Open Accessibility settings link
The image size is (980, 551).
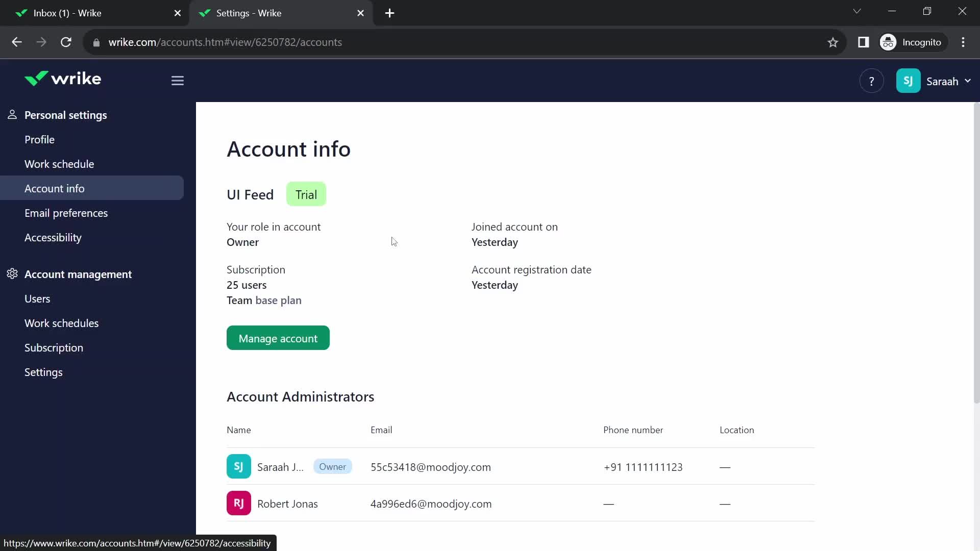pos(53,238)
